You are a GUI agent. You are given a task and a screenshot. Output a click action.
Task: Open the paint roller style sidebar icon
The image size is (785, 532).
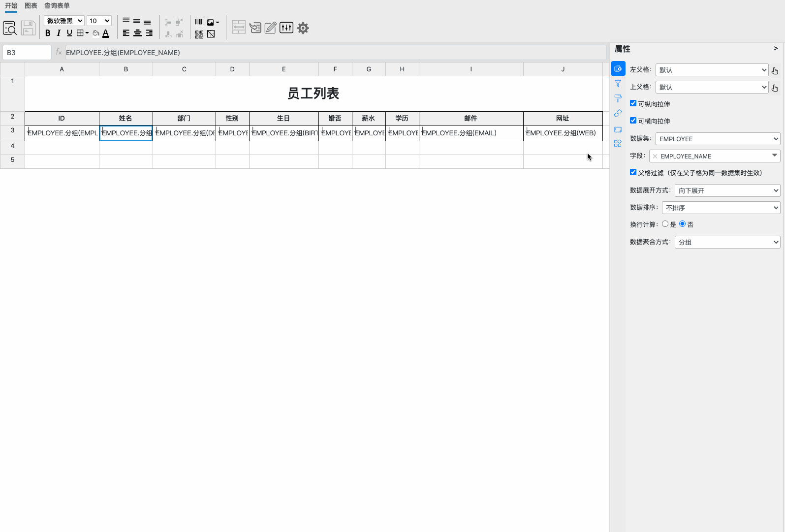click(618, 98)
